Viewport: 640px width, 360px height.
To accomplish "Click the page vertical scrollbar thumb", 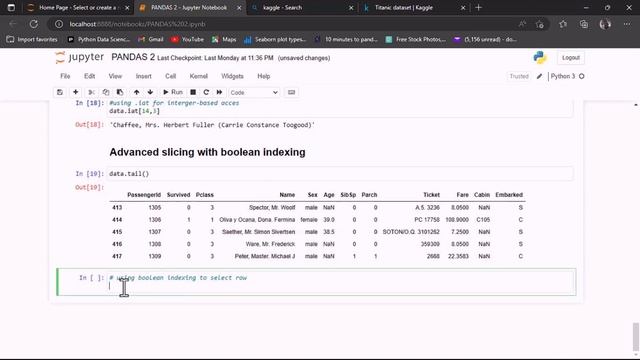I will 636,336.
